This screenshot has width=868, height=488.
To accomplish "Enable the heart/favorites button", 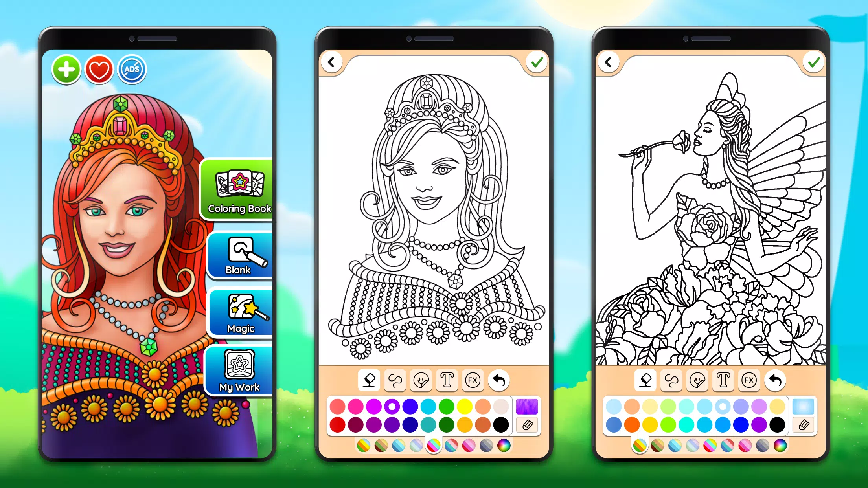I will (x=98, y=69).
